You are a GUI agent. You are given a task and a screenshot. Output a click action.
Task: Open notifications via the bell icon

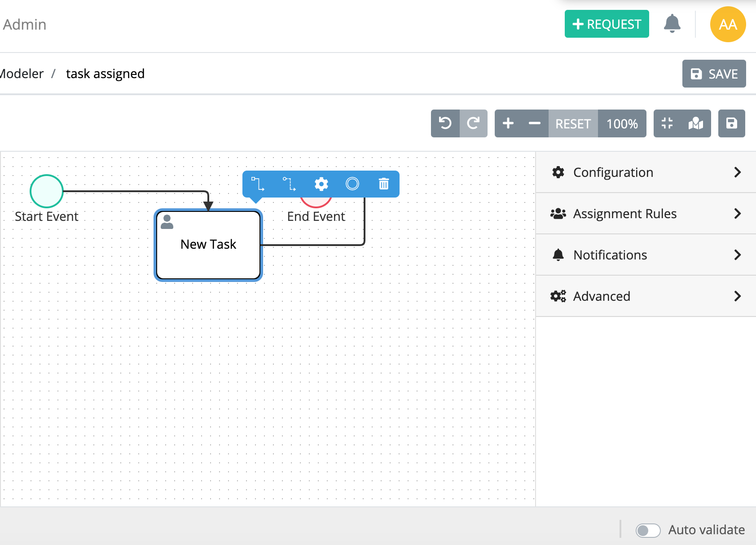[x=672, y=24]
